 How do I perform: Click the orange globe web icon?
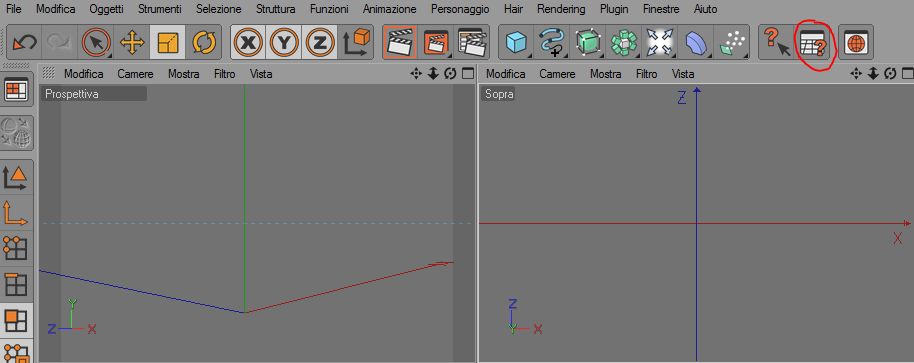pos(855,42)
